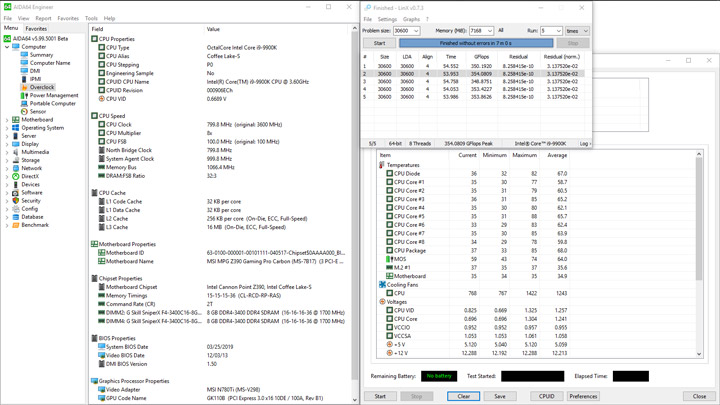The height and width of the screenshot is (405, 720).
Task: Select the Database tree icon
Action: click(16, 217)
